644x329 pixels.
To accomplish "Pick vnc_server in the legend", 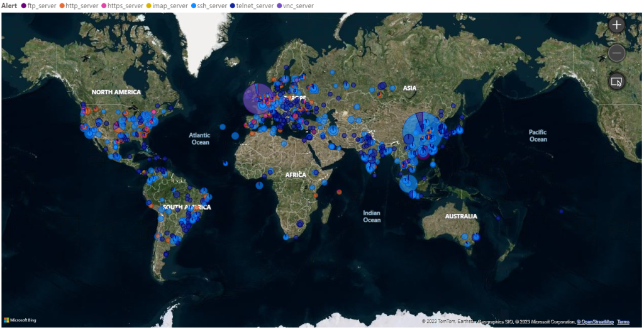I will [298, 6].
